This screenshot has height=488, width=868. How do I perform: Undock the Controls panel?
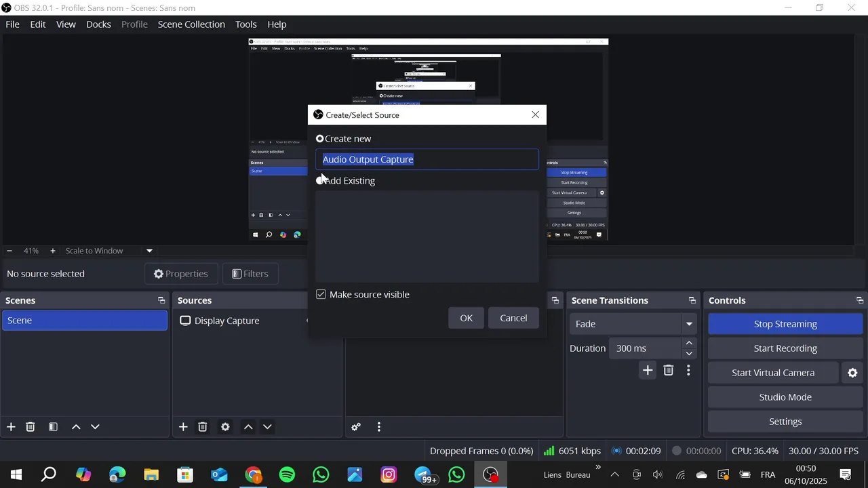[860, 300]
